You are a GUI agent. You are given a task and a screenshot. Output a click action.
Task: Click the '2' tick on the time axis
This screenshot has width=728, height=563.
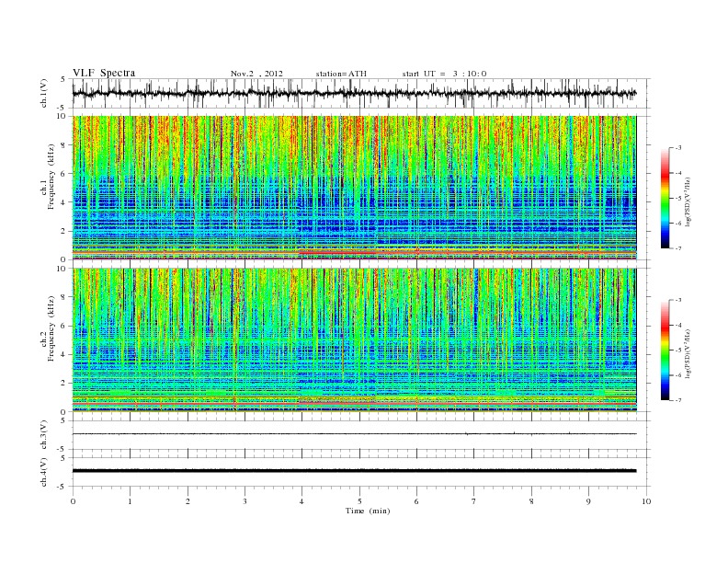[188, 501]
